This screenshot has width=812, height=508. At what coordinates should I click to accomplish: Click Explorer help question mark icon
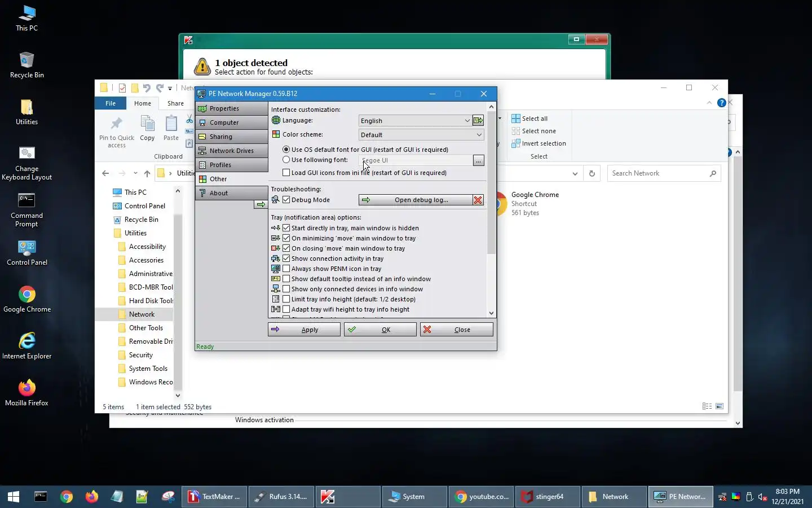pos(721,103)
